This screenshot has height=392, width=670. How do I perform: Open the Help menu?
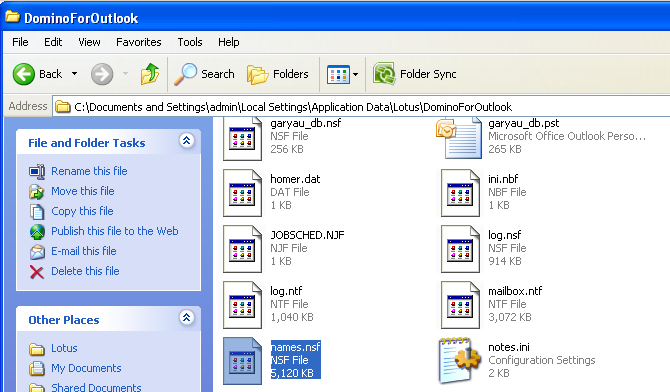229,42
